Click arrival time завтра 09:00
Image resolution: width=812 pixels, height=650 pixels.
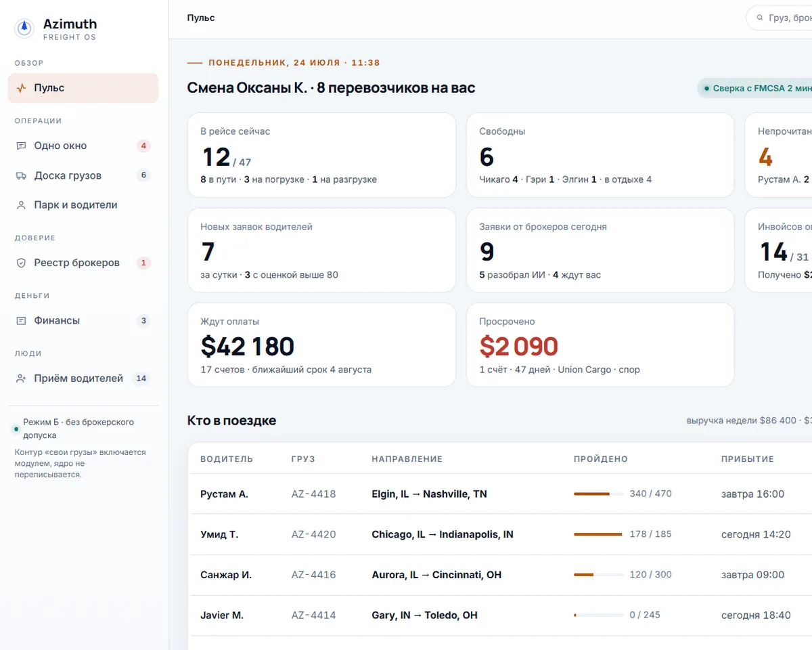[752, 575]
